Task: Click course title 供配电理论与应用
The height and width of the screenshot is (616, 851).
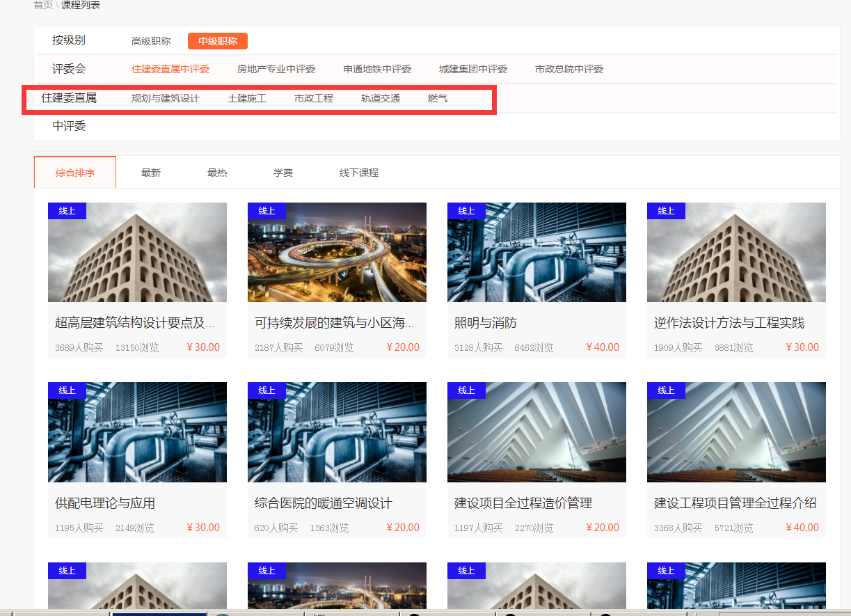Action: (x=105, y=503)
